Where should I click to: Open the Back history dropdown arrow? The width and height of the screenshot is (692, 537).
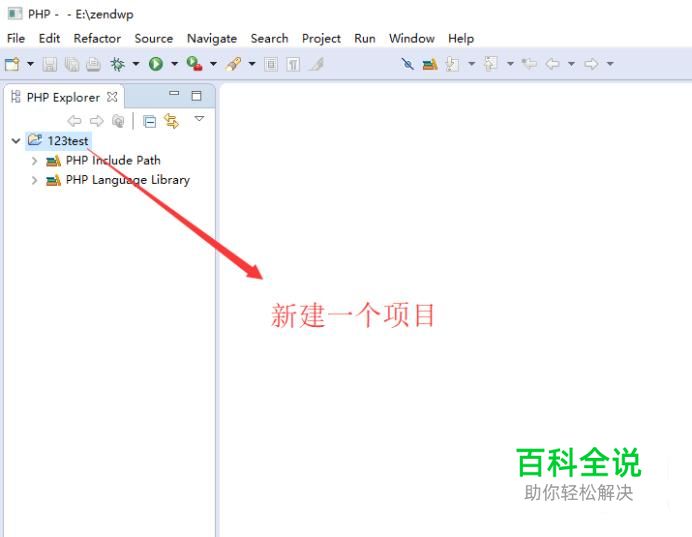coord(571,64)
